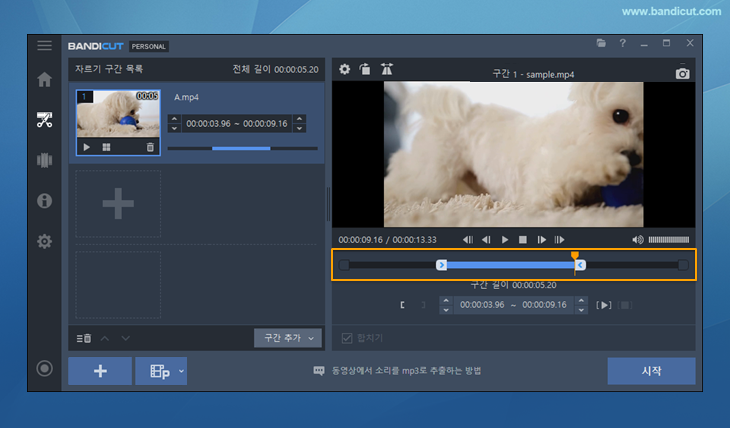Image resolution: width=730 pixels, height=428 pixels.
Task: Open the 구간 추가 dropdown
Action: click(x=288, y=338)
